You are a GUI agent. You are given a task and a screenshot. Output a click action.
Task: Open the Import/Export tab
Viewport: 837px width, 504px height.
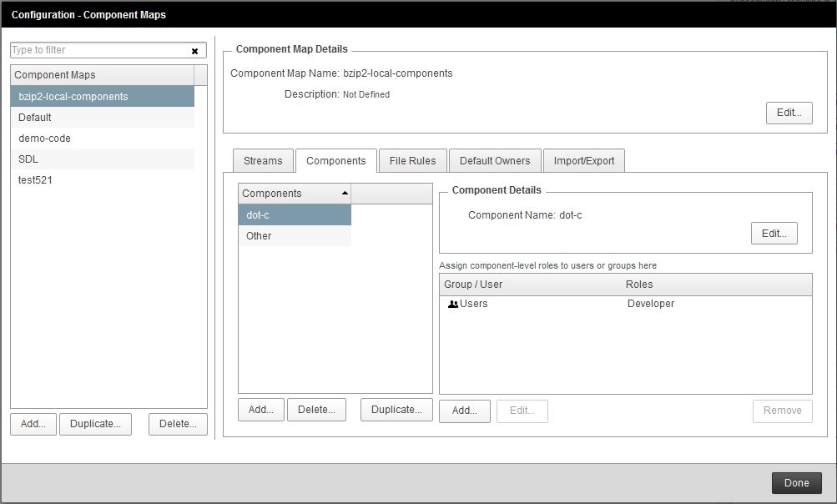pos(584,160)
